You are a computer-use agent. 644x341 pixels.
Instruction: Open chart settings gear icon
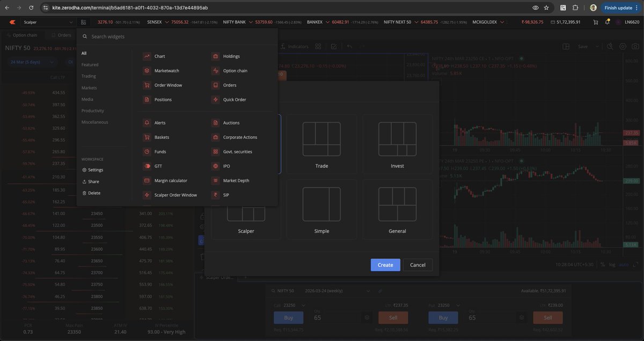[x=623, y=47]
